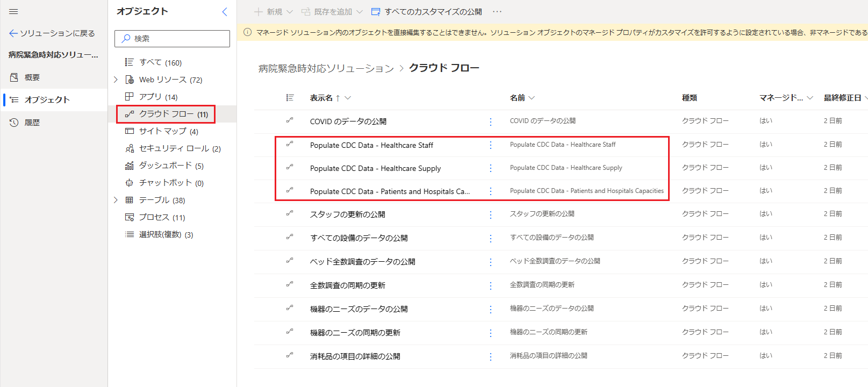Select アプリ (14) in object tree
Viewport: 868px width, 387px height.
pos(158,97)
